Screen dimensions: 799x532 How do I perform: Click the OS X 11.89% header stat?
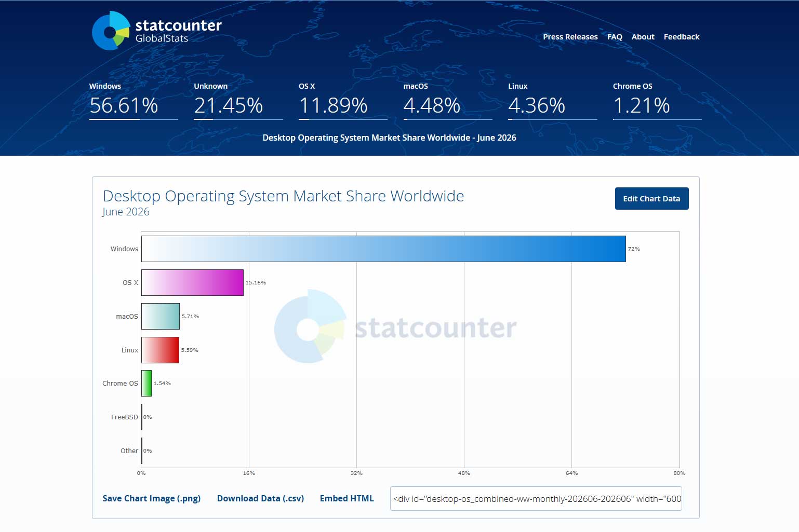coord(343,100)
